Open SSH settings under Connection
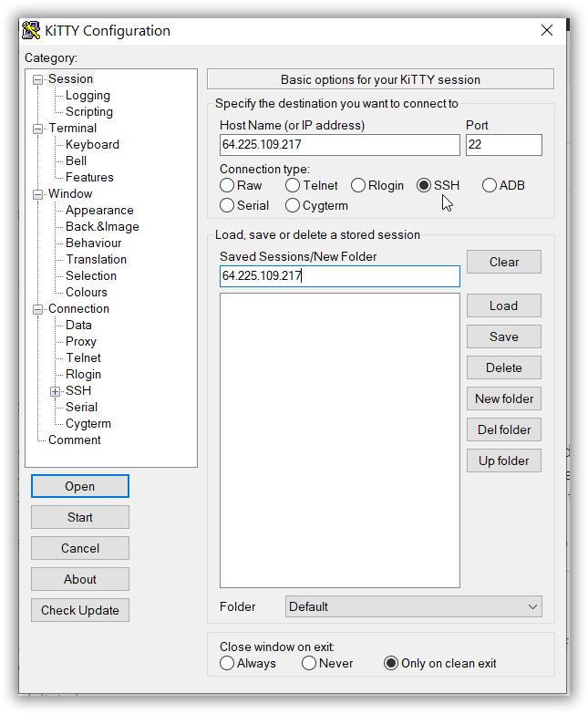Viewport: 588px width, 714px height. tap(78, 390)
